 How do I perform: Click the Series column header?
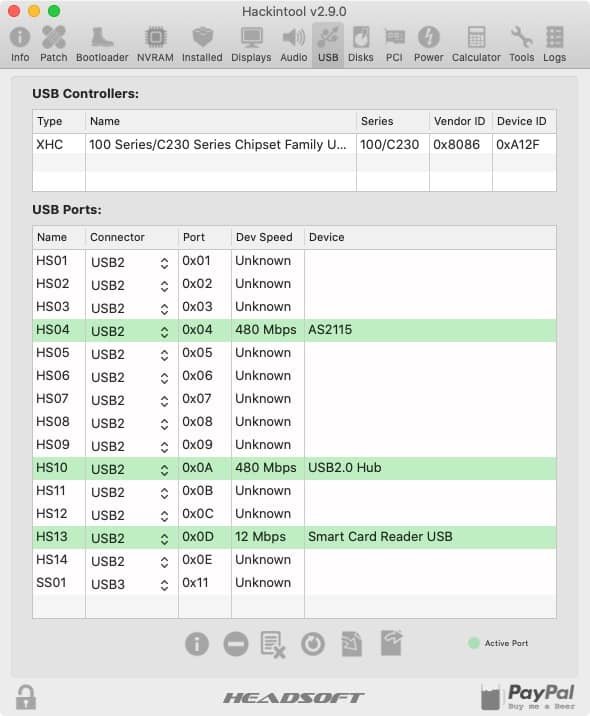393,121
